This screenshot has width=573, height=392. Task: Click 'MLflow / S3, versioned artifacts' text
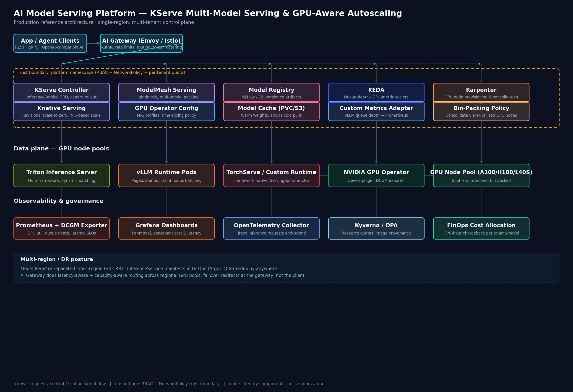point(271,97)
